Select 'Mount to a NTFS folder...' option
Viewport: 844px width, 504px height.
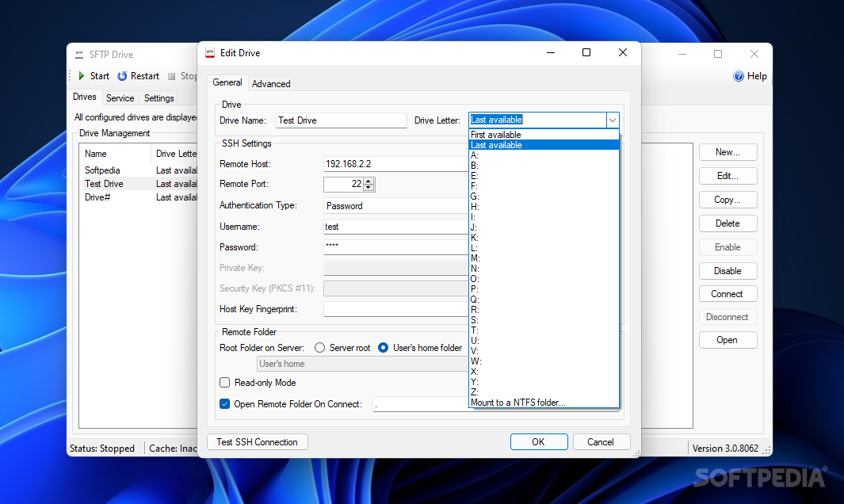click(544, 403)
